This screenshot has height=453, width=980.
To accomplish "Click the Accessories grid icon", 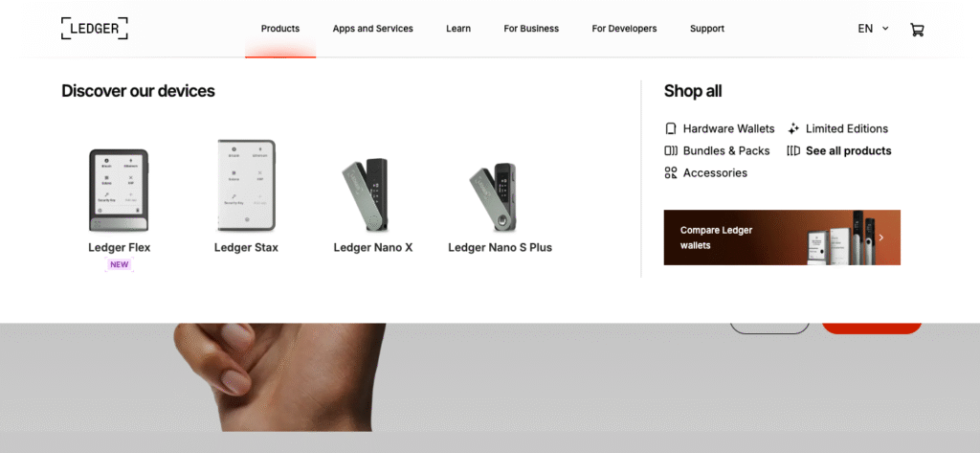I will point(671,172).
